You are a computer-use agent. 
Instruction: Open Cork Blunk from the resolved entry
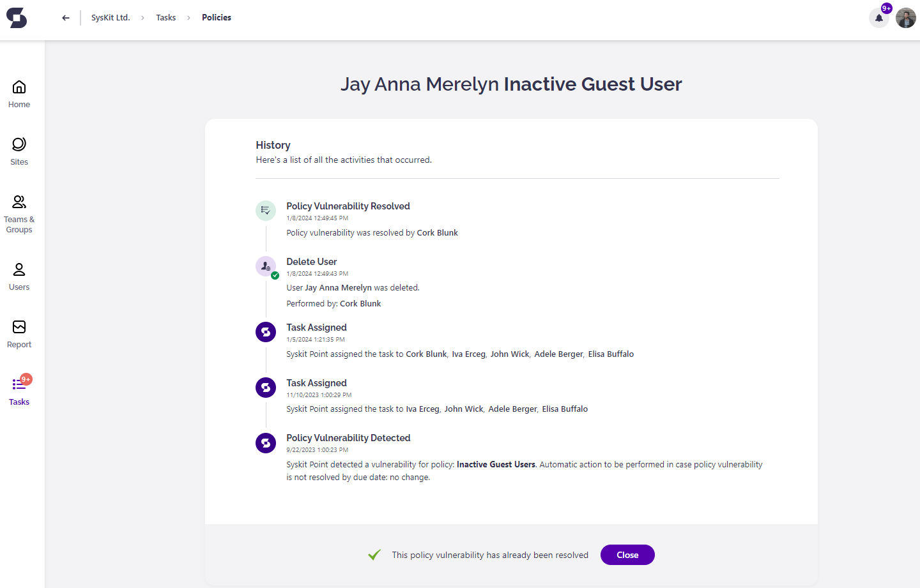437,232
